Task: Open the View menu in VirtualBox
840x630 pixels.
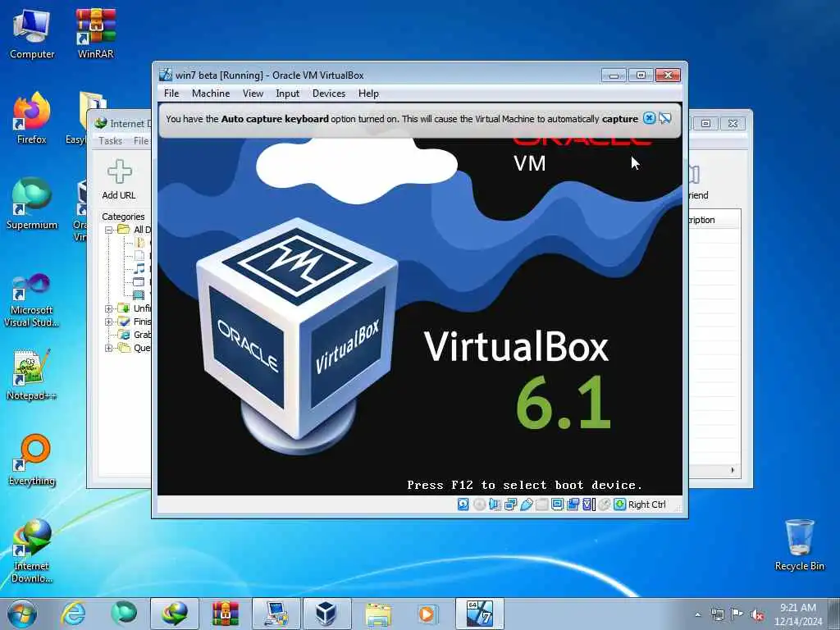Action: (x=253, y=94)
